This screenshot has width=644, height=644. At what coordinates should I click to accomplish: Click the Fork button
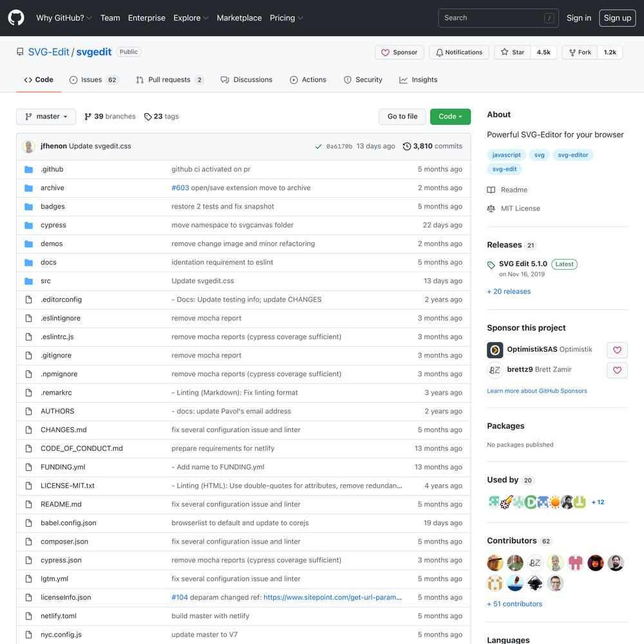580,52
